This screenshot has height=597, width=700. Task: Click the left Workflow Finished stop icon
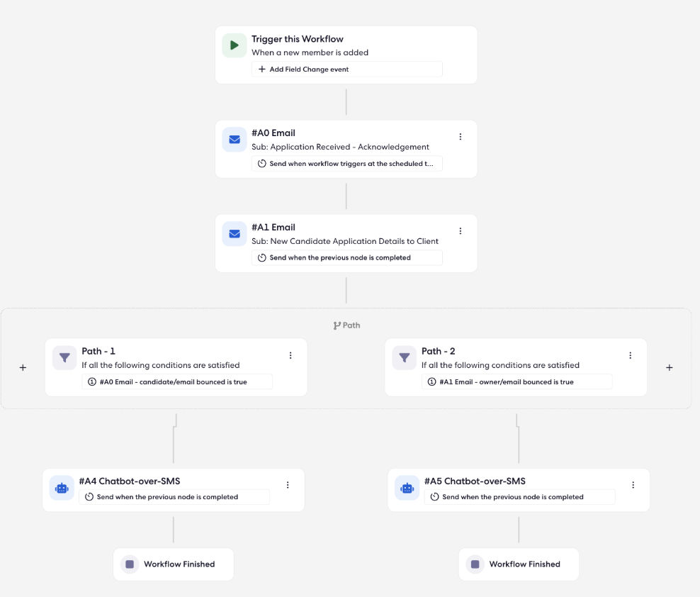pos(130,564)
